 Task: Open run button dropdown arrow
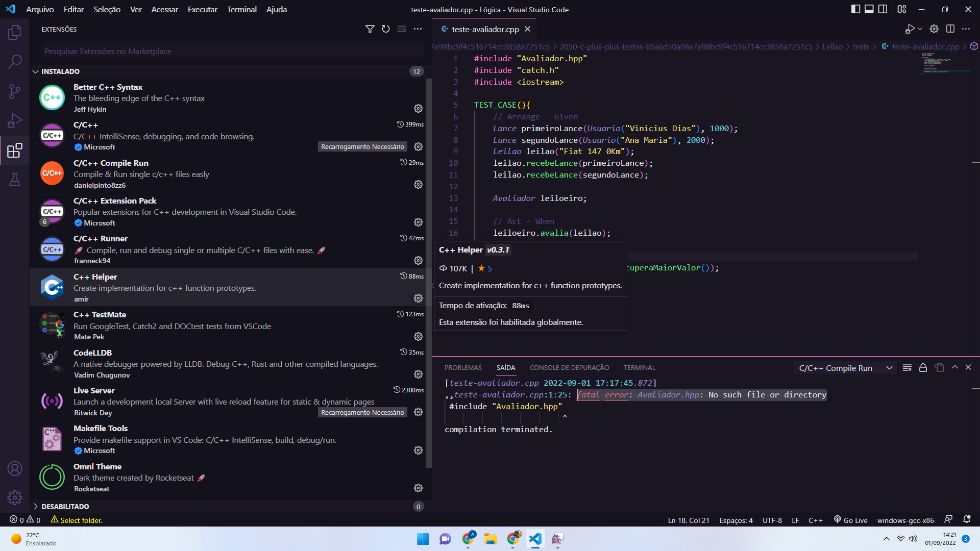(x=920, y=29)
